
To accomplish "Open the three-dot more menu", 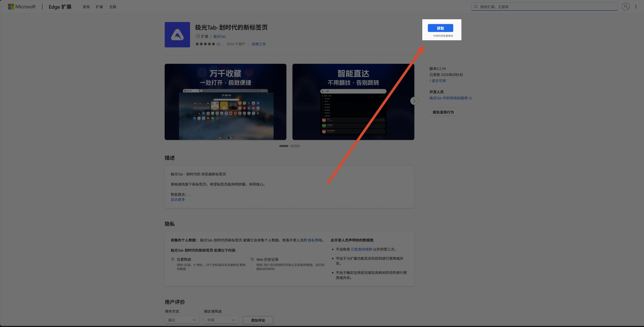I will (x=636, y=7).
